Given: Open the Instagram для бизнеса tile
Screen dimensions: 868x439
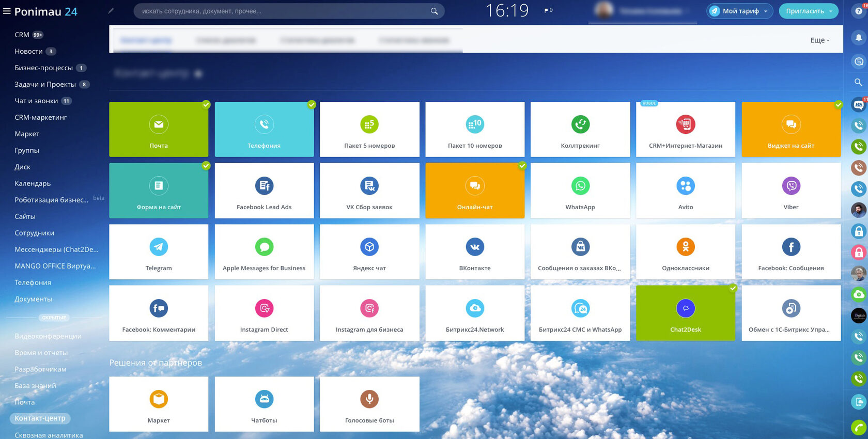Looking at the screenshot, I should pyautogui.click(x=369, y=313).
